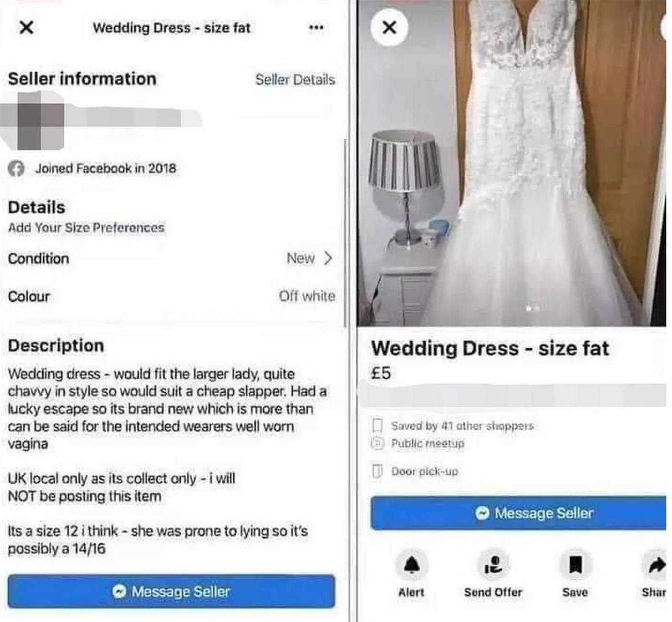672x622 pixels.
Task: Close the dress photo view
Action: [x=389, y=27]
